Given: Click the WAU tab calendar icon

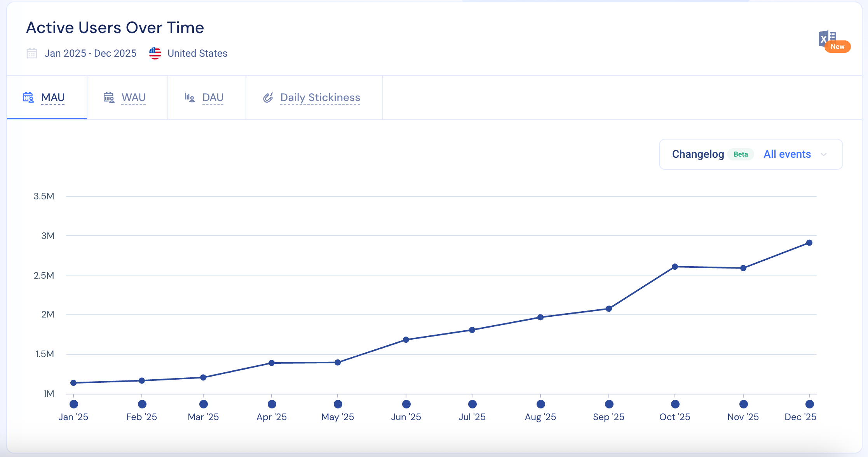Looking at the screenshot, I should click(x=109, y=98).
